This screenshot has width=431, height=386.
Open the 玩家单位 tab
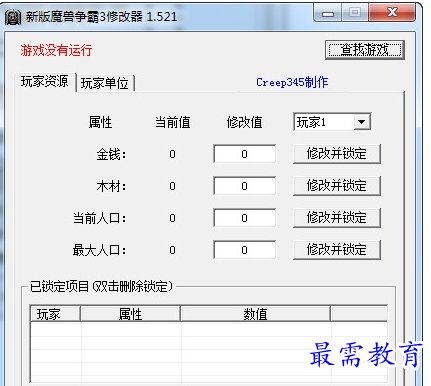point(105,83)
